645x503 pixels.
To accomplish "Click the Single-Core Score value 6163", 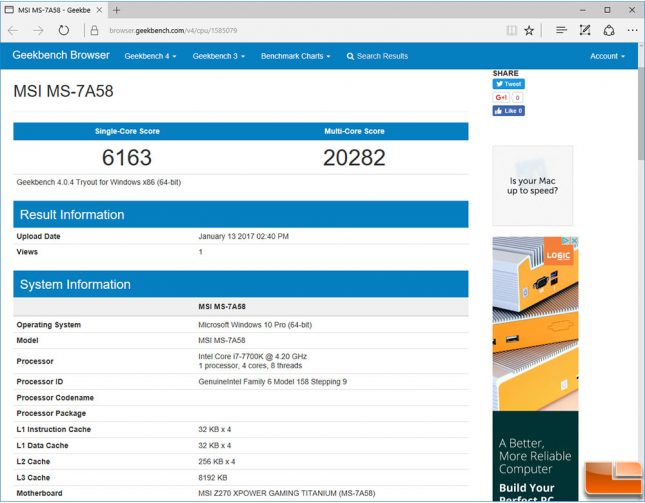I will (127, 157).
